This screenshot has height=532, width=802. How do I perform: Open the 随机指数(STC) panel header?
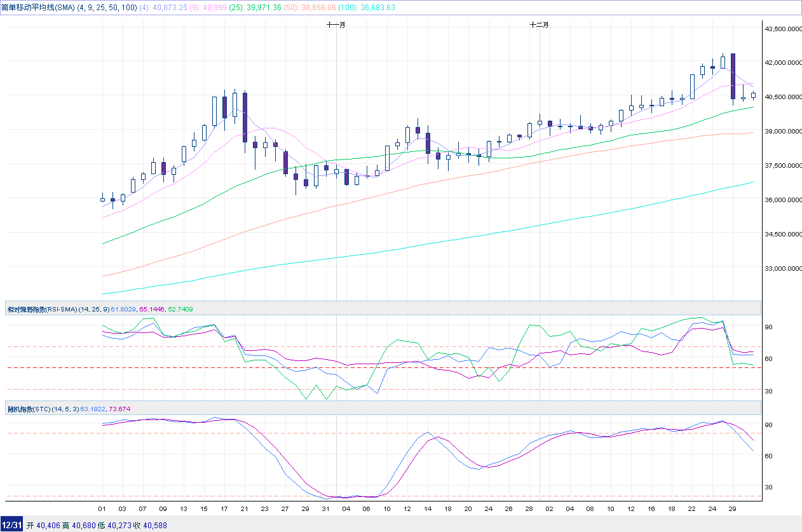28,408
